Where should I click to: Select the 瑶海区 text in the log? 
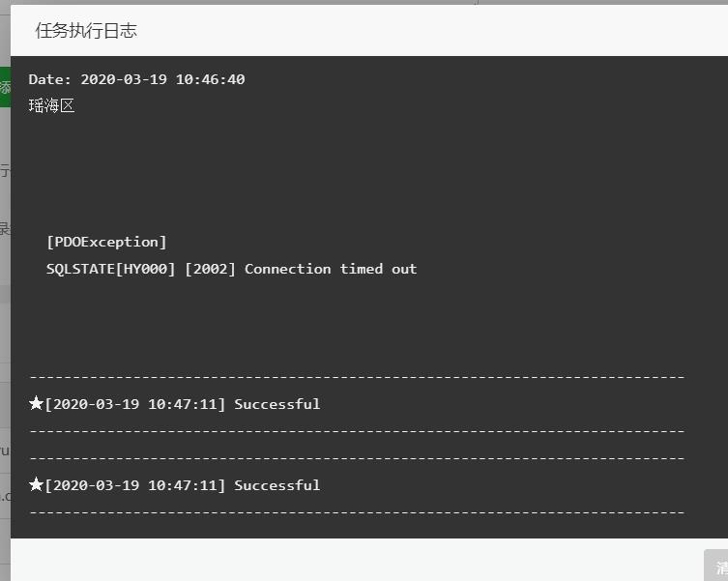coord(52,106)
